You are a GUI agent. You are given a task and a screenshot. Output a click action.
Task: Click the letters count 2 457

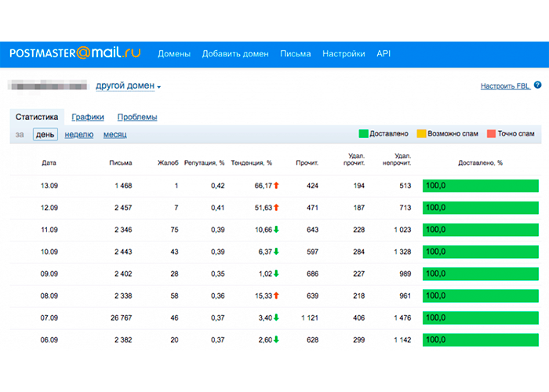123,208
